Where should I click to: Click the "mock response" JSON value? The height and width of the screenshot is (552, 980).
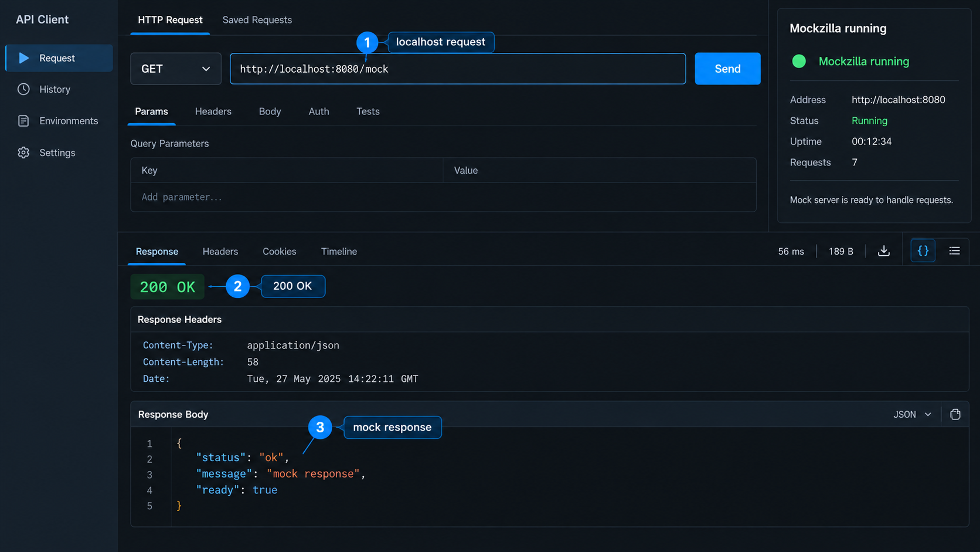313,474
